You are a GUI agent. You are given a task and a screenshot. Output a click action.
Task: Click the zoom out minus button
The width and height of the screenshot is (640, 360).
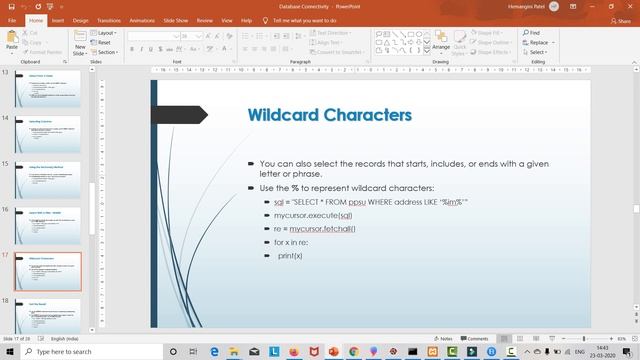(564, 339)
